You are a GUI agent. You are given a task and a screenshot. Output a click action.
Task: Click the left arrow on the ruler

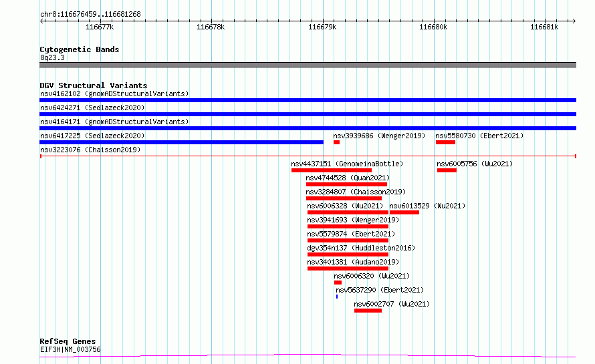coord(41,21)
